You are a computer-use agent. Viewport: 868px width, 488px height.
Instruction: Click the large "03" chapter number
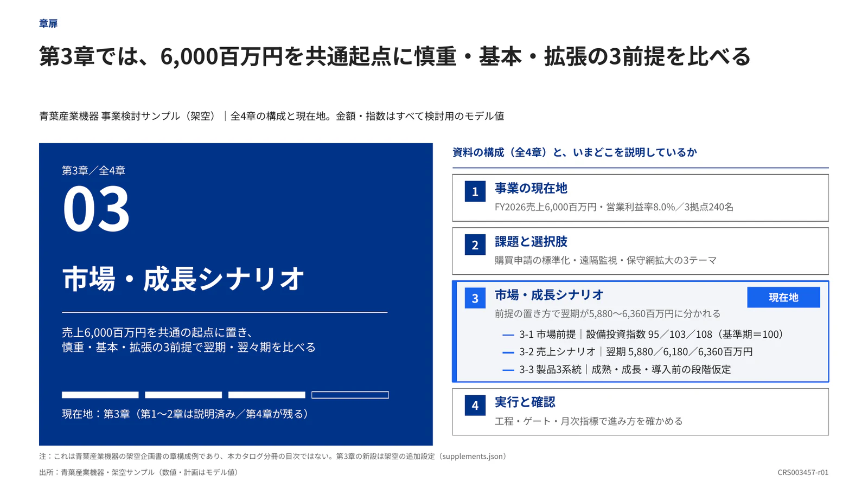(x=96, y=209)
